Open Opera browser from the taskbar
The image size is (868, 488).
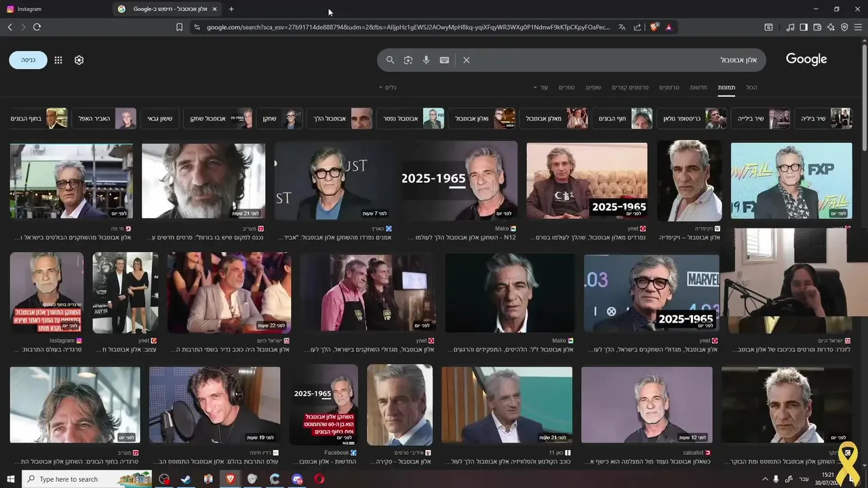(319, 479)
